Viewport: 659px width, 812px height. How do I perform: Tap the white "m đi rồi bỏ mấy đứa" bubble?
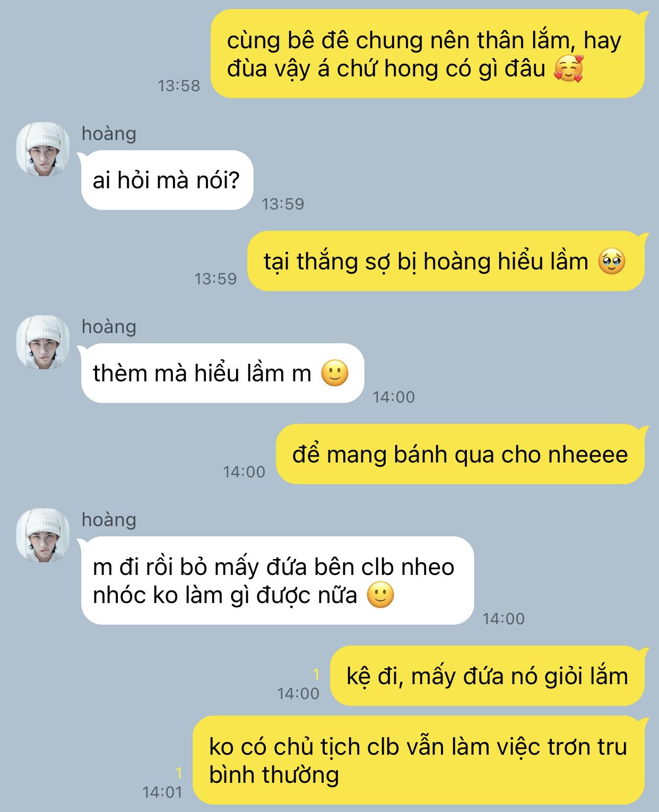pyautogui.click(x=277, y=580)
